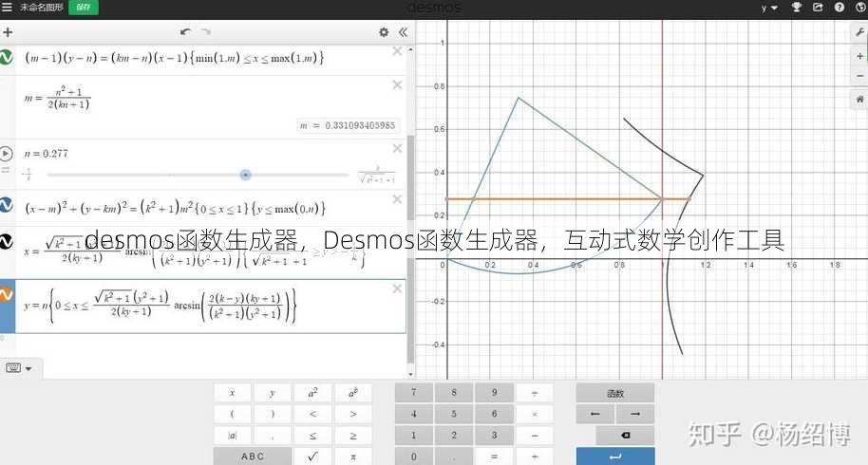
Task: Open graph settings wrench icon
Action: click(x=859, y=32)
